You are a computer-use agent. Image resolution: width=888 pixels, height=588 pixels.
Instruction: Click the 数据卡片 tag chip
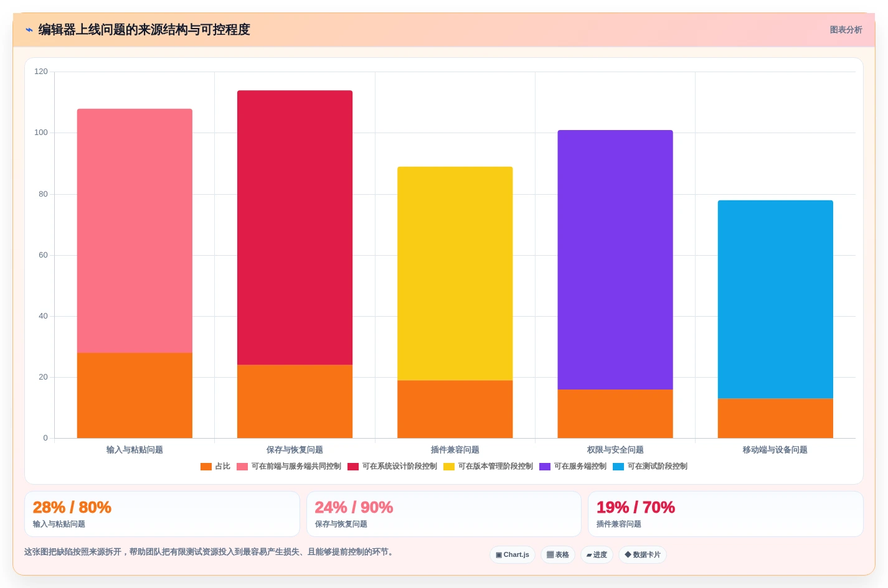click(643, 555)
